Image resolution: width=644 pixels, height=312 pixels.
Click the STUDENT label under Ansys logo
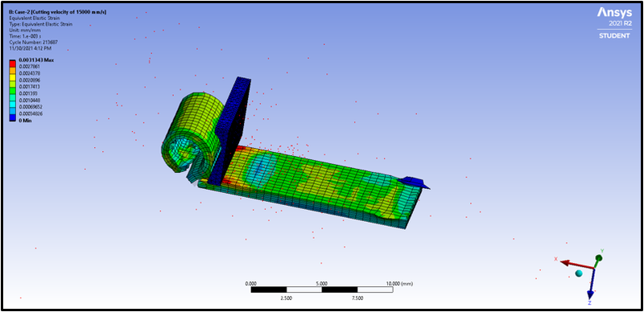pyautogui.click(x=613, y=36)
